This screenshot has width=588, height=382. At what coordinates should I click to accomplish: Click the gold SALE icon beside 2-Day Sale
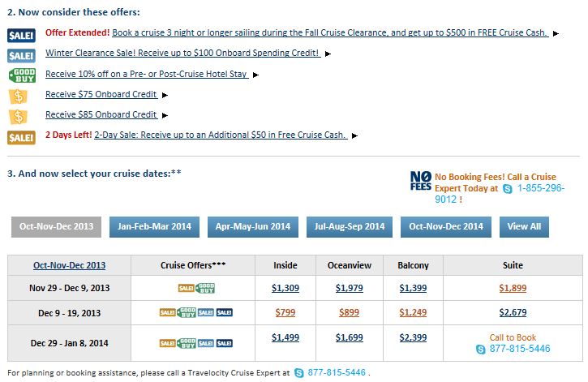(x=21, y=138)
